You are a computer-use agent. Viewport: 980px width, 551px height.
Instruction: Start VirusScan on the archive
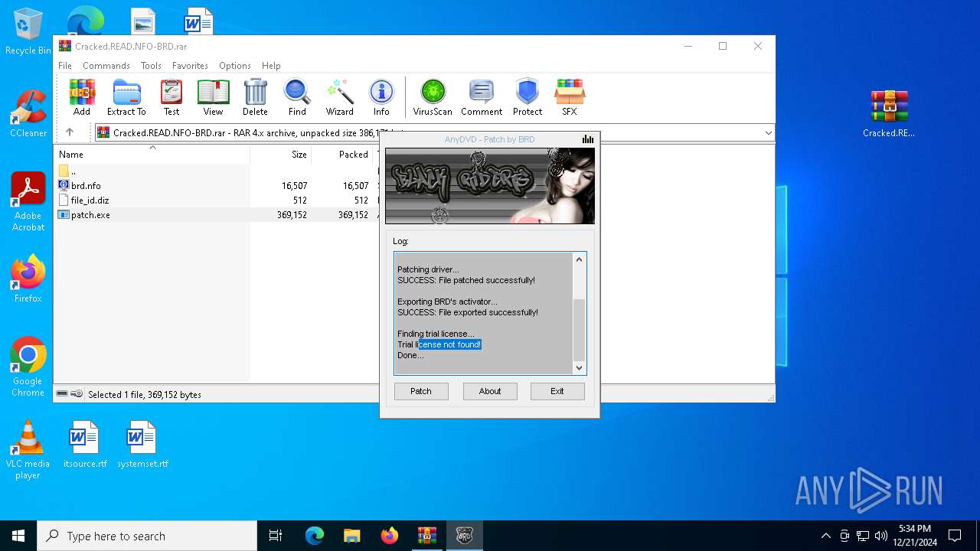pos(433,97)
